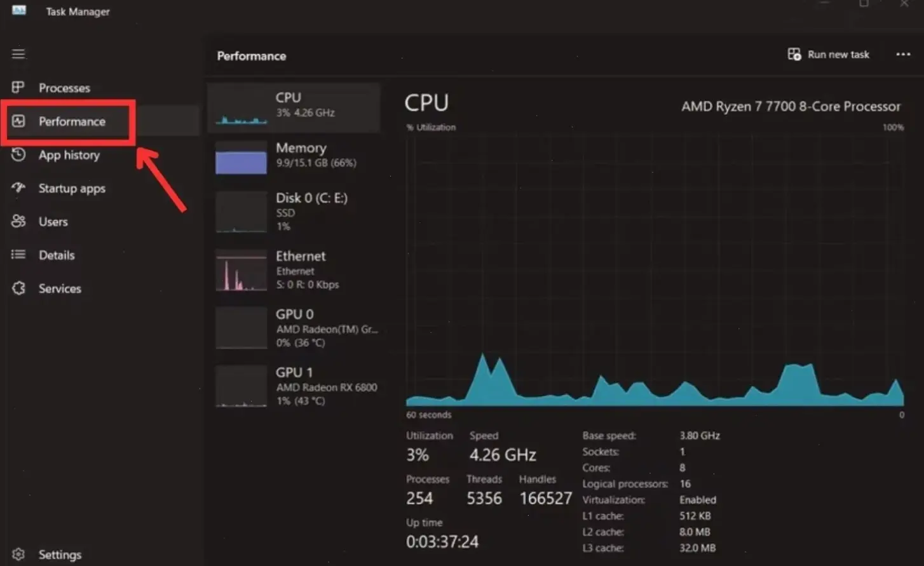Click the Settings gear icon
This screenshot has height=566, width=924.
point(18,555)
